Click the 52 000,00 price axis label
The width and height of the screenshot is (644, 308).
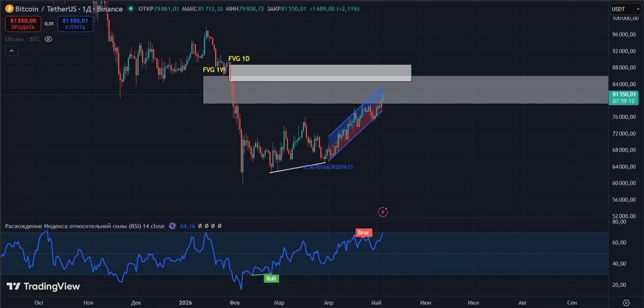[624, 216]
